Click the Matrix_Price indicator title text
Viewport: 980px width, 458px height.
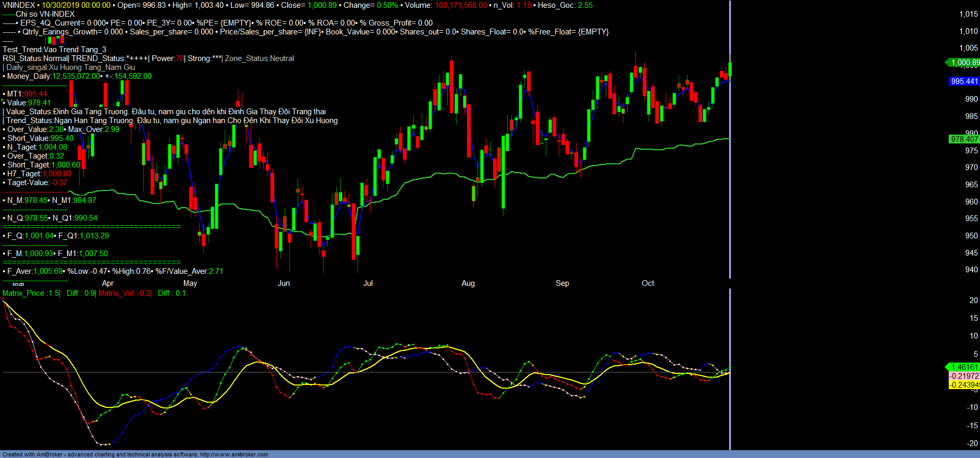coord(31,293)
